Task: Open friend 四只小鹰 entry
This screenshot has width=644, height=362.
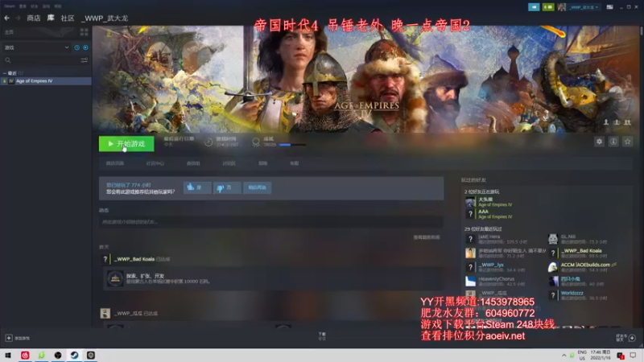Action: [576, 281]
